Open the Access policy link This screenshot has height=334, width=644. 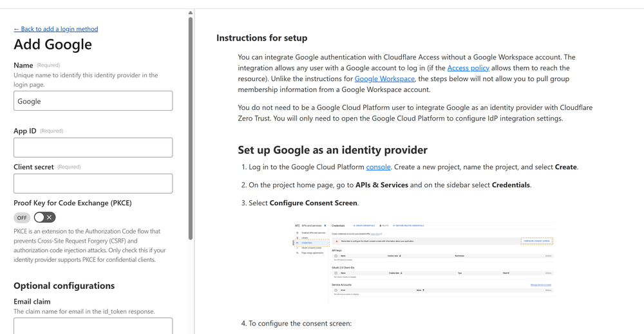click(468, 68)
